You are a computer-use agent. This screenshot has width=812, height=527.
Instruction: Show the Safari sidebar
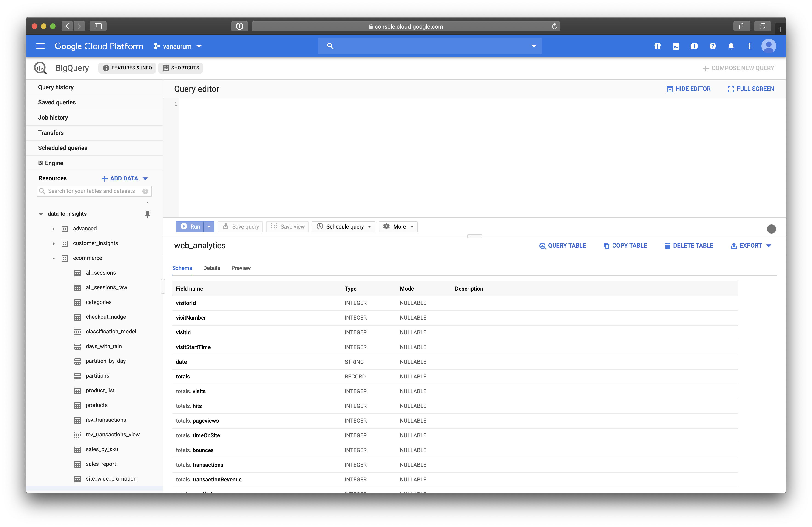tap(98, 26)
